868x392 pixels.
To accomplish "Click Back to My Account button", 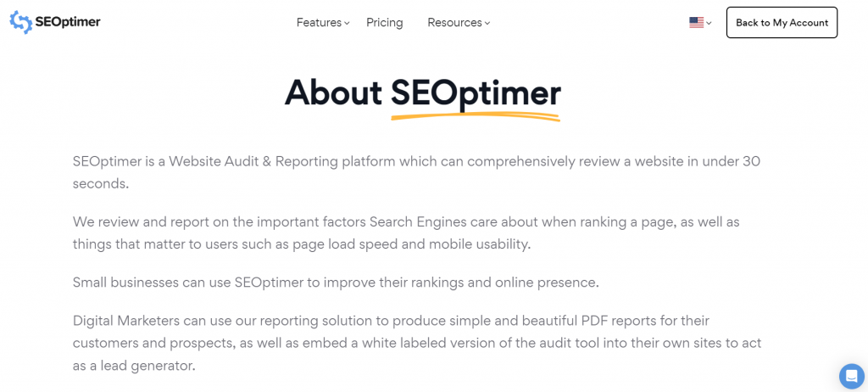I will click(782, 23).
